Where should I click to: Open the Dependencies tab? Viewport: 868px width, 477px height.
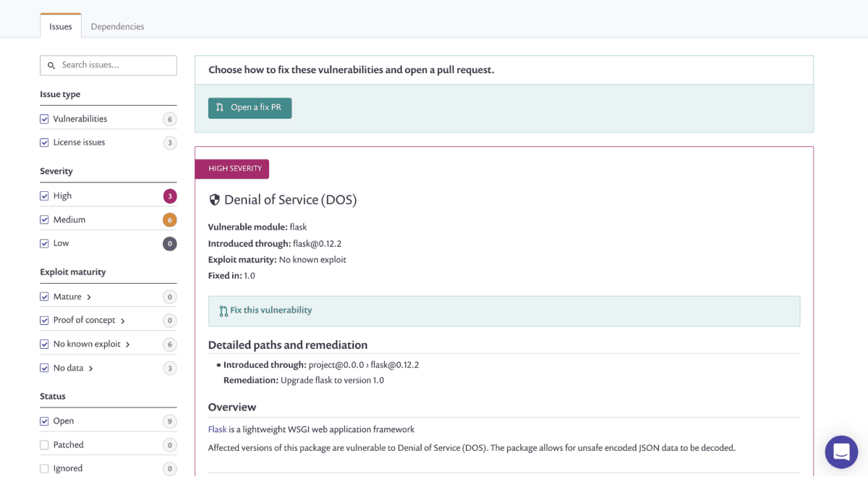[x=117, y=26]
